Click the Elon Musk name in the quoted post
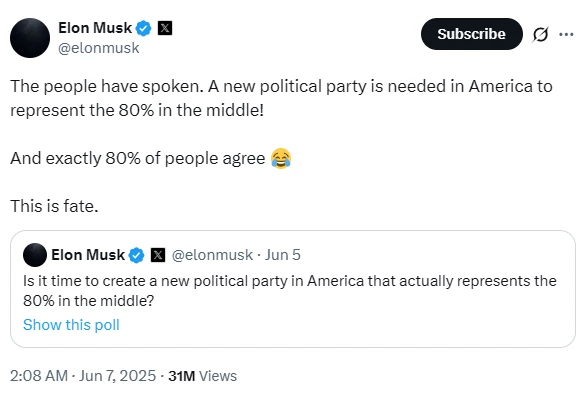This screenshot has width=588, height=401. click(x=88, y=255)
